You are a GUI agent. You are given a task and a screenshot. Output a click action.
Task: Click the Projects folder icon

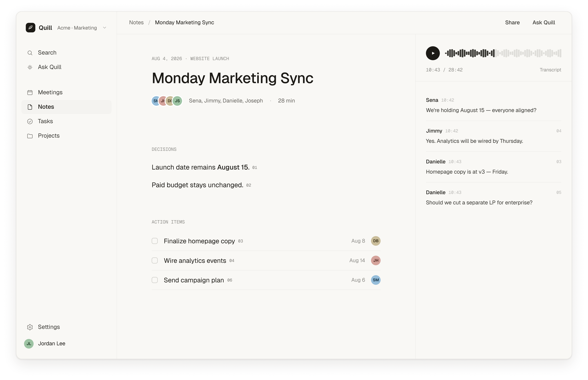[30, 136]
